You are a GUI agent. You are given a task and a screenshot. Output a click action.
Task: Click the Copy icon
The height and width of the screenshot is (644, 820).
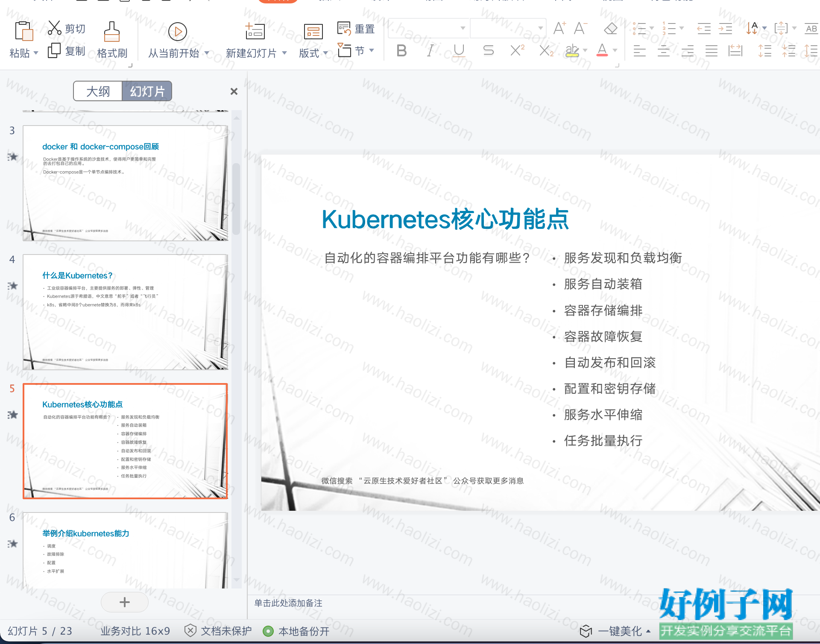[54, 50]
